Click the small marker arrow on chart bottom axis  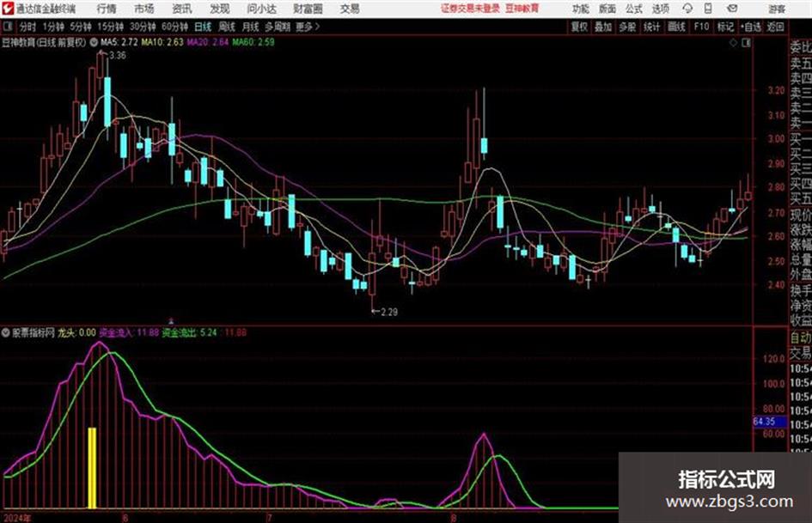coord(171,321)
